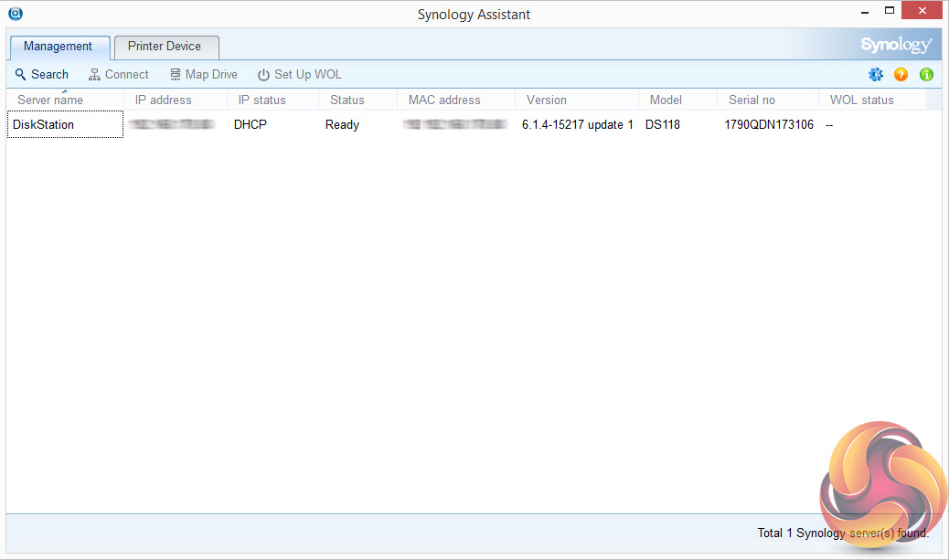Sort by the MAC address column header
The height and width of the screenshot is (560, 949).
456,100
